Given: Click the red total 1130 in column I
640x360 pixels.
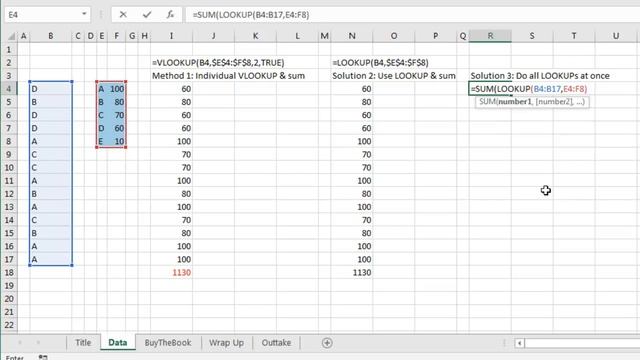Looking at the screenshot, I should click(x=181, y=272).
